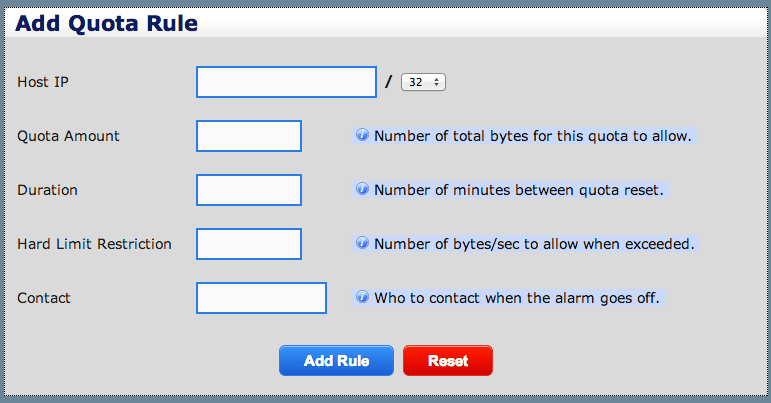Click the 'Number of total bytes' help text
The image size is (771, 403).
pyautogui.click(x=532, y=136)
